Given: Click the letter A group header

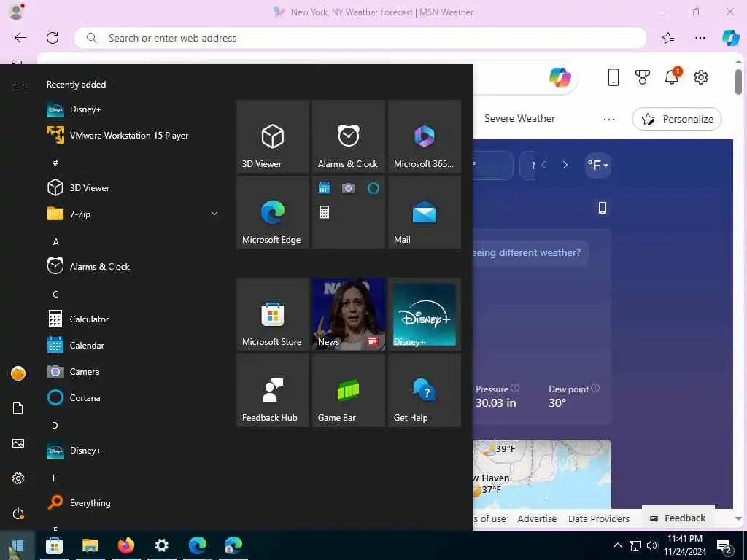Looking at the screenshot, I should point(55,242).
